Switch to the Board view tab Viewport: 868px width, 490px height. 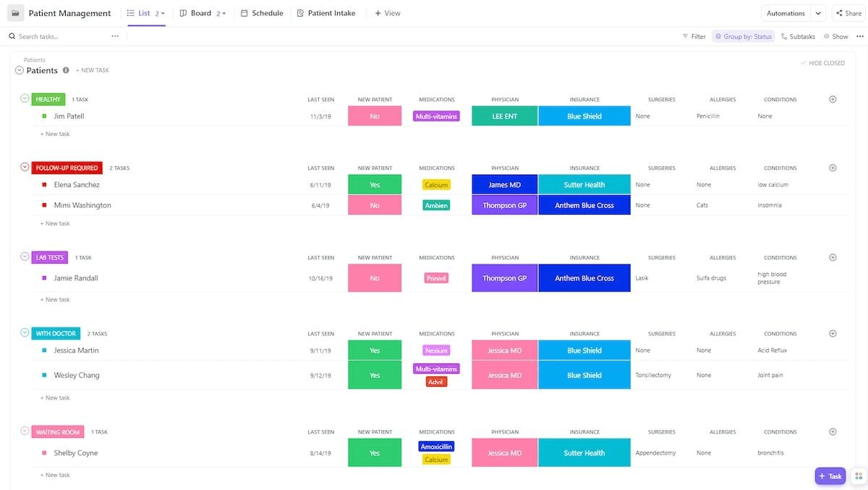point(200,13)
